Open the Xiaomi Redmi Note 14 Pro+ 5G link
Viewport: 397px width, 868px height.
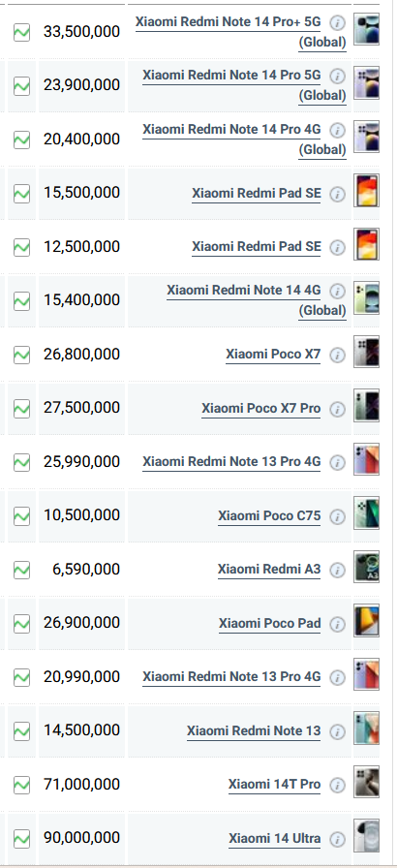pos(241,32)
